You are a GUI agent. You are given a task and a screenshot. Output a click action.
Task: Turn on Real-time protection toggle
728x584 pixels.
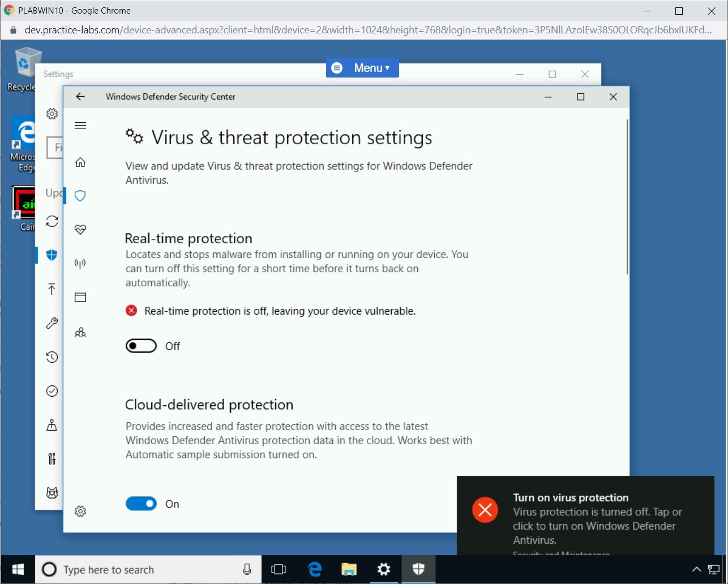pyautogui.click(x=141, y=346)
